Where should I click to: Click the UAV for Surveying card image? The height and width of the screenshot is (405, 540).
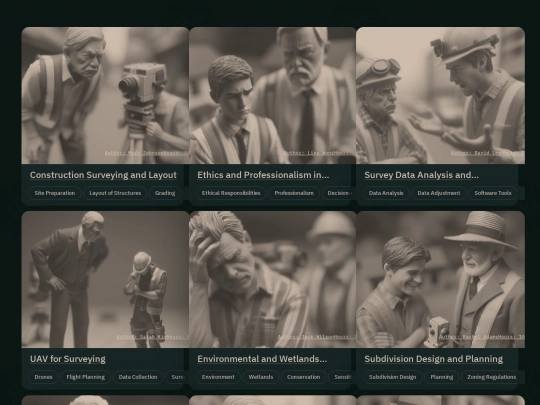click(105, 279)
